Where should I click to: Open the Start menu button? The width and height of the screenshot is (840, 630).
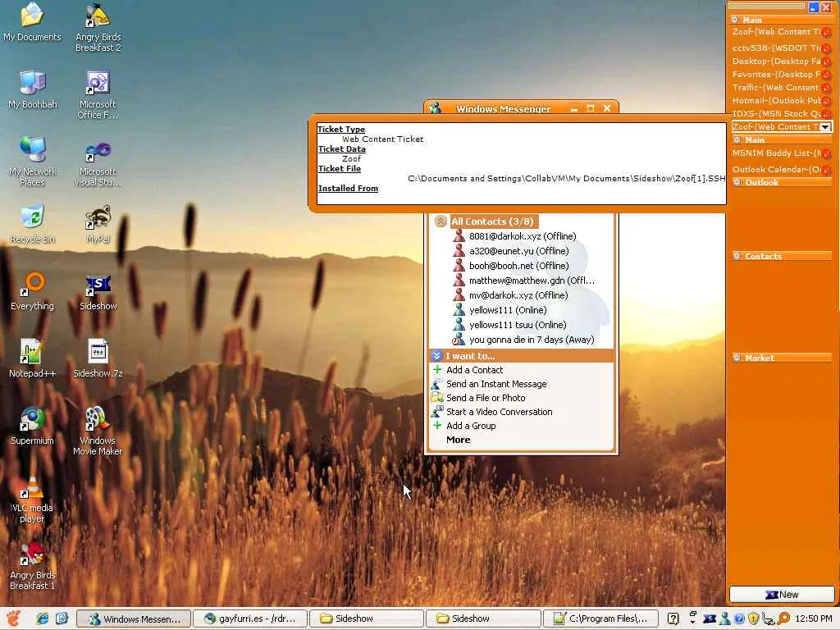pyautogui.click(x=14, y=619)
